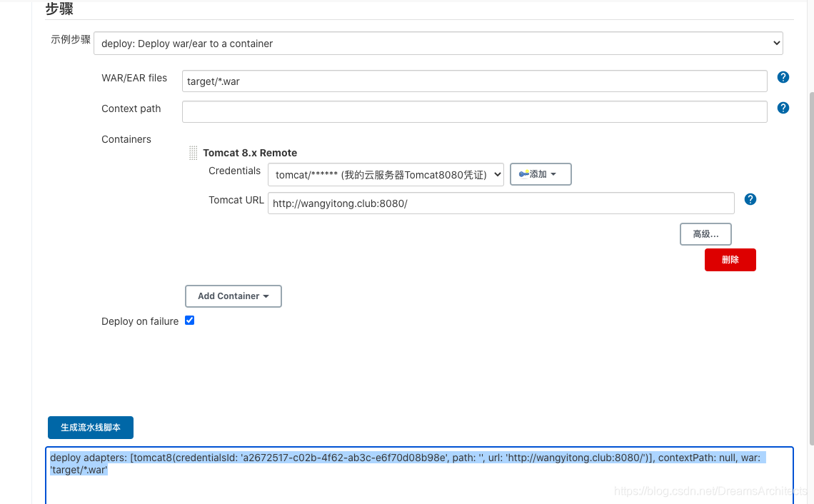Focus the WAR/EAR files input field
This screenshot has width=814, height=504.
pos(474,81)
